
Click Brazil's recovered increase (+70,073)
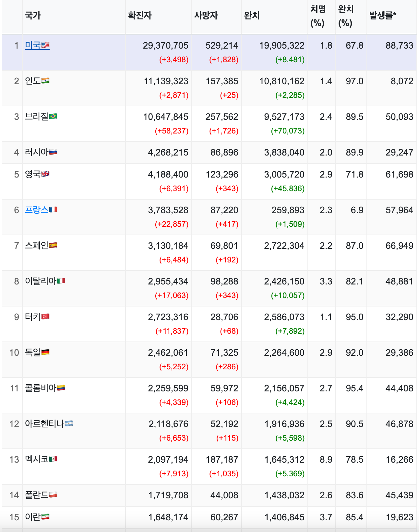(288, 131)
